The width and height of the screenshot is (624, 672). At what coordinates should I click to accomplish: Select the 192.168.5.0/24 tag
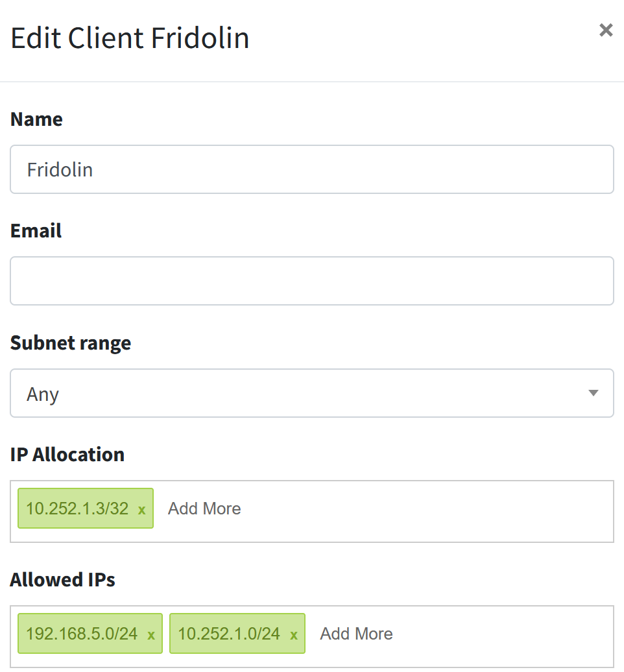pyautogui.click(x=82, y=634)
